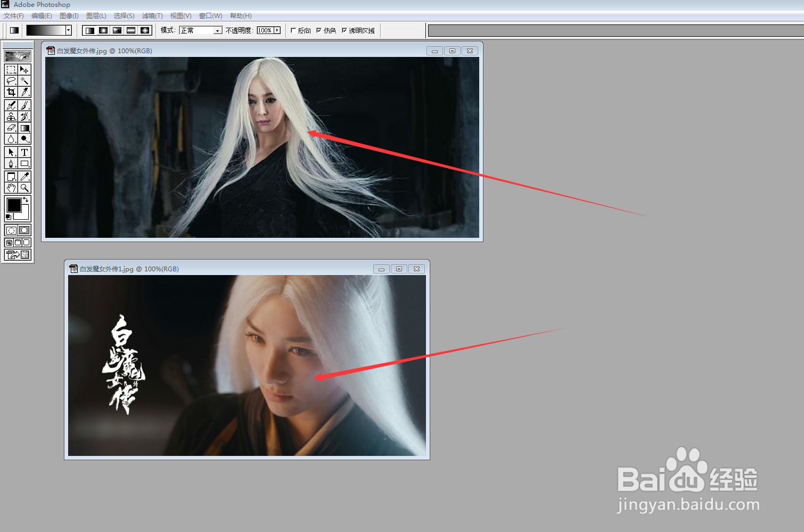The image size is (804, 532).
Task: Switch to Full Screen with menu bar
Action: (18, 243)
